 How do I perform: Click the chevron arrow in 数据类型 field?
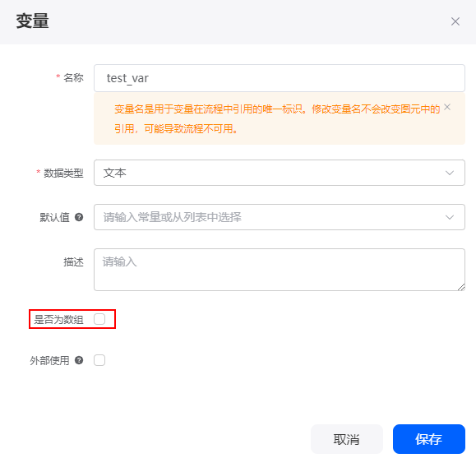450,173
